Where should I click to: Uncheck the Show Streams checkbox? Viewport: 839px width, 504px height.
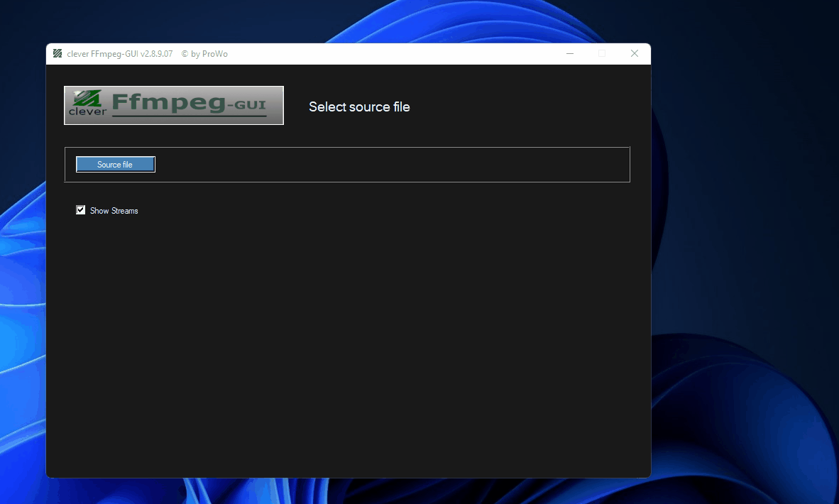coord(81,209)
